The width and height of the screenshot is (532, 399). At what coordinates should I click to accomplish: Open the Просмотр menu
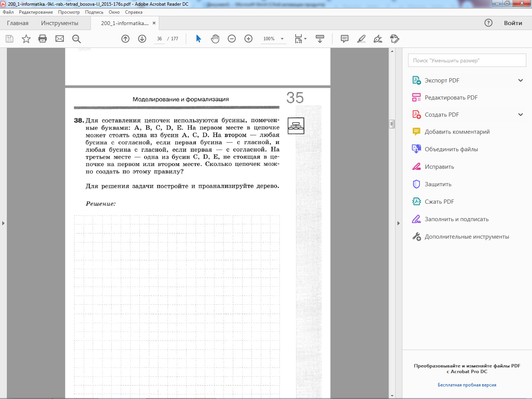[69, 12]
